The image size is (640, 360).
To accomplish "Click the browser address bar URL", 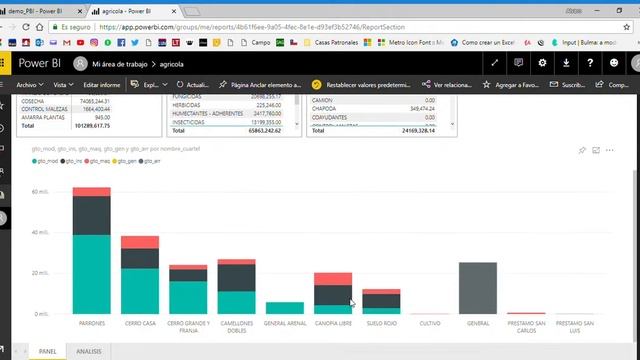I will point(252,27).
